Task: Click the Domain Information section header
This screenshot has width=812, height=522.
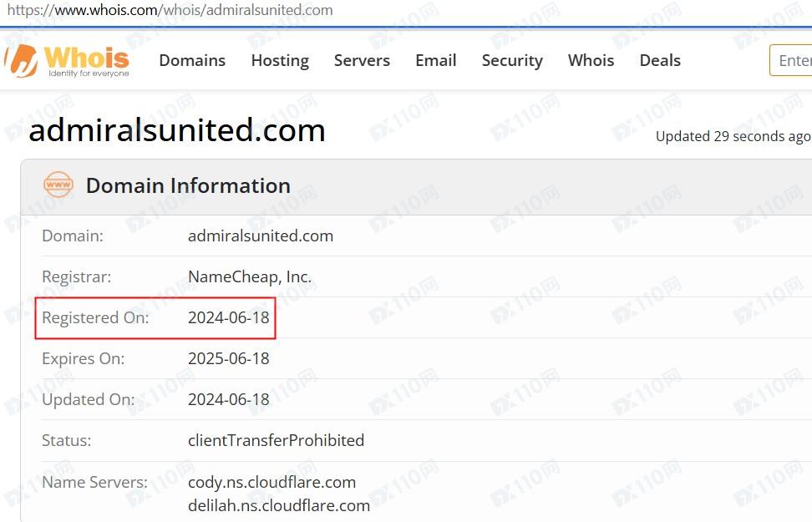Action: click(x=188, y=185)
